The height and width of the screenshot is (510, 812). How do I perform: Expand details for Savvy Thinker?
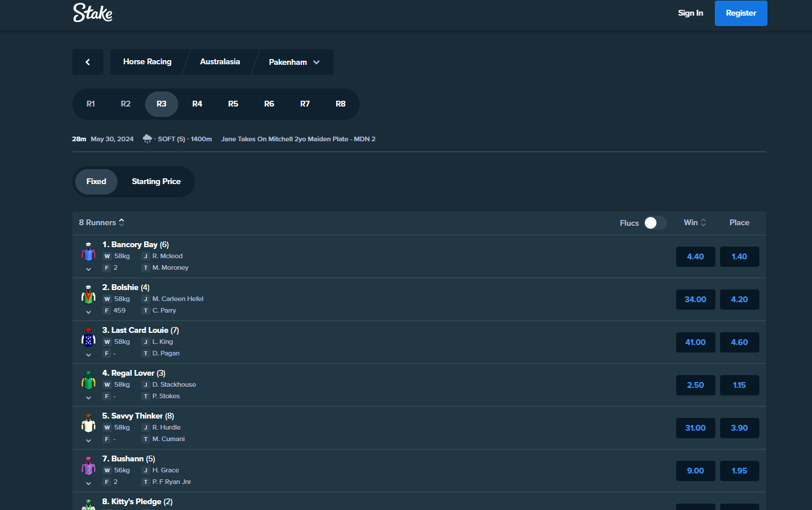[x=88, y=441]
